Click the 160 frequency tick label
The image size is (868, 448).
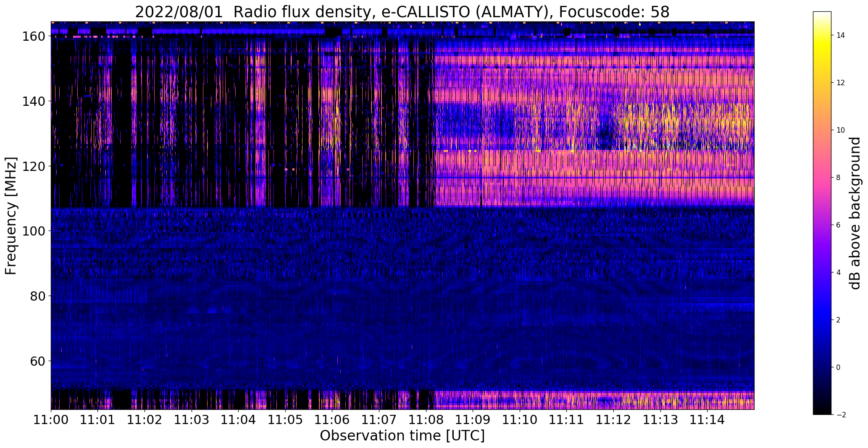34,37
